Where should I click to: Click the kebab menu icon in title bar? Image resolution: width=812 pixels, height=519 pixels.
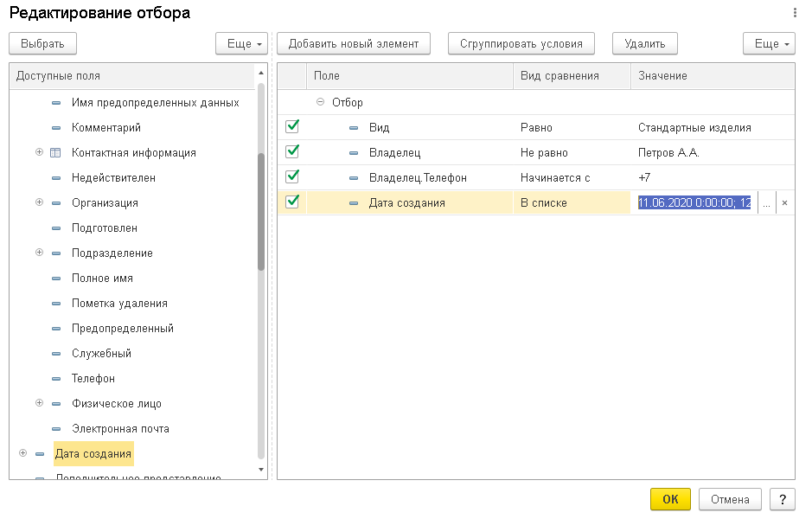point(795,13)
